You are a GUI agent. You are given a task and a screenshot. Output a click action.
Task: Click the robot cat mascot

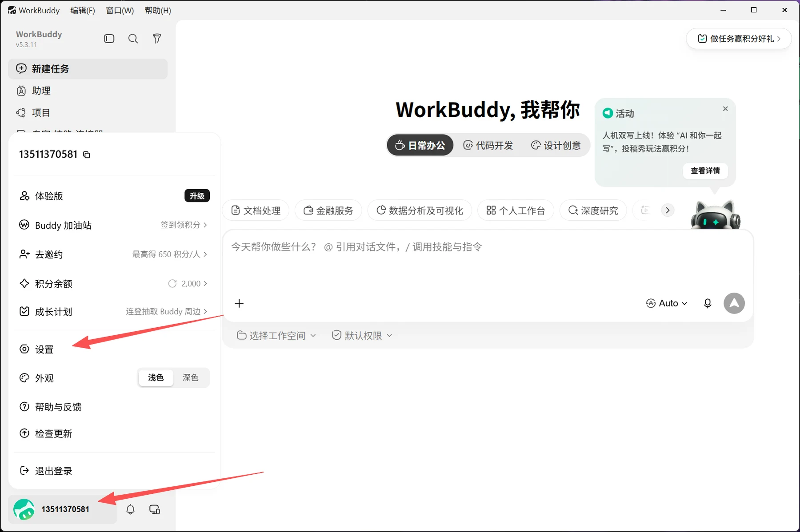(716, 215)
